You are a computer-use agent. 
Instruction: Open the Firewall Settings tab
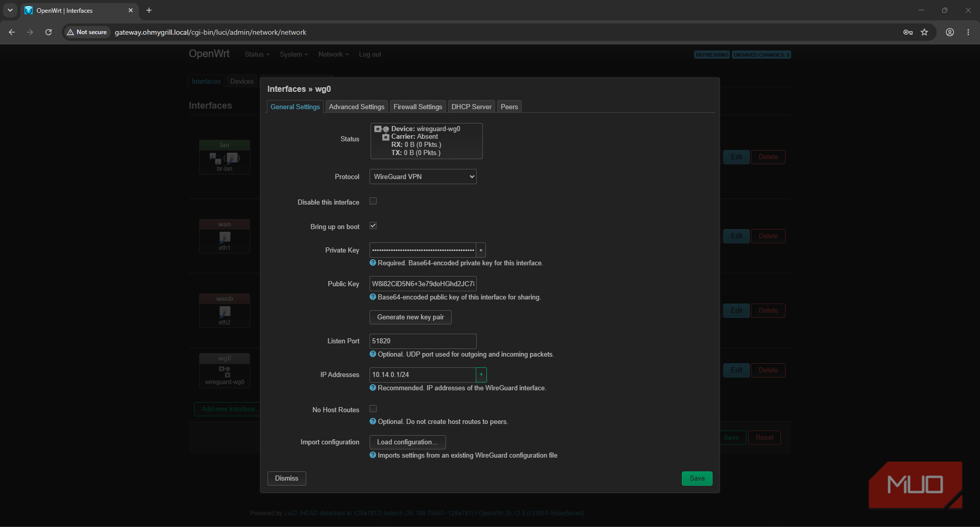(418, 107)
